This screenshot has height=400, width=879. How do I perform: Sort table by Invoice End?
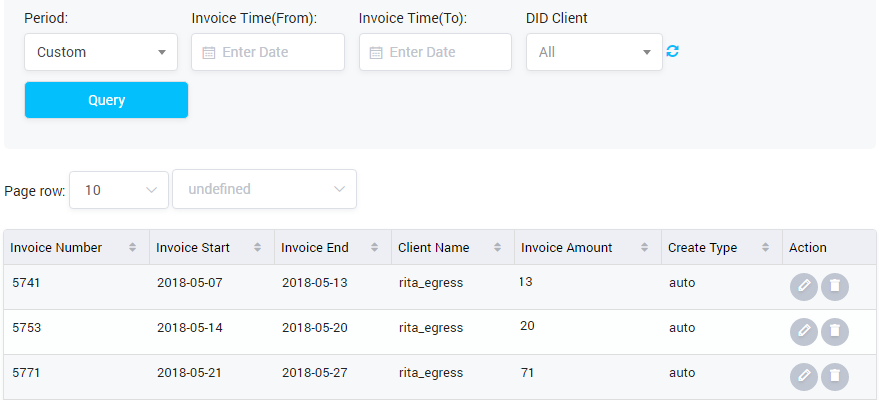(374, 247)
